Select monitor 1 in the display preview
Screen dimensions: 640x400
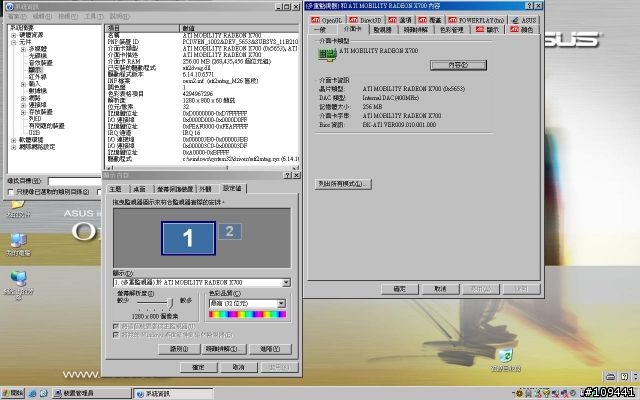188,238
